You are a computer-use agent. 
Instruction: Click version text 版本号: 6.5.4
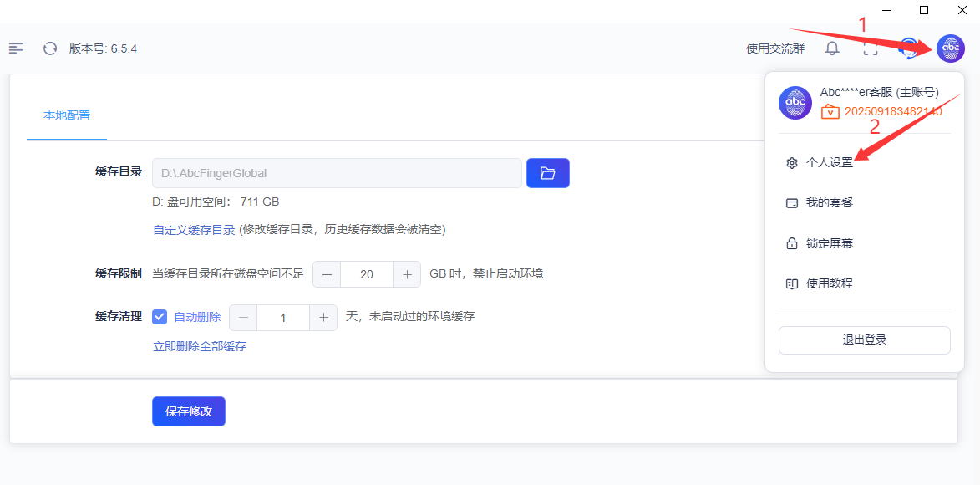pyautogui.click(x=103, y=48)
